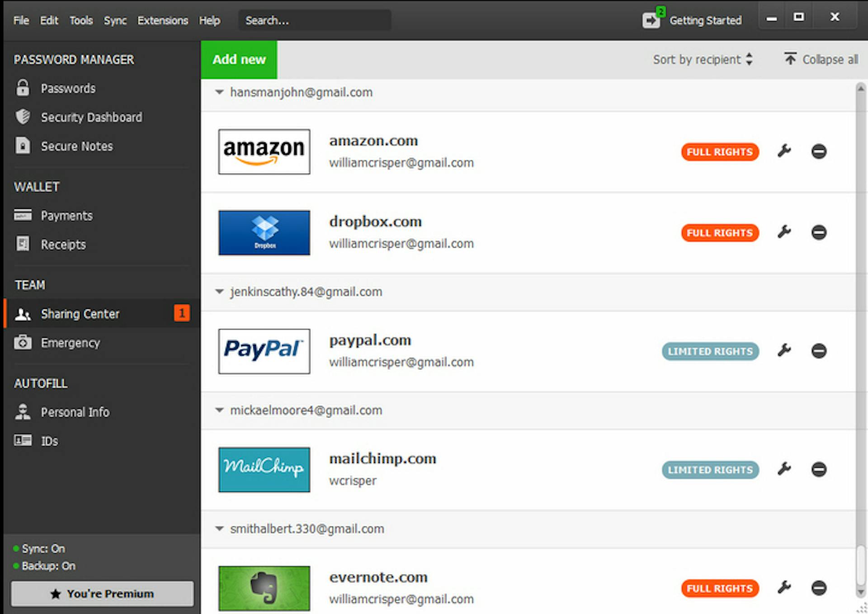This screenshot has width=868, height=614.
Task: Open the wrench settings for dropbox.com
Action: (784, 232)
